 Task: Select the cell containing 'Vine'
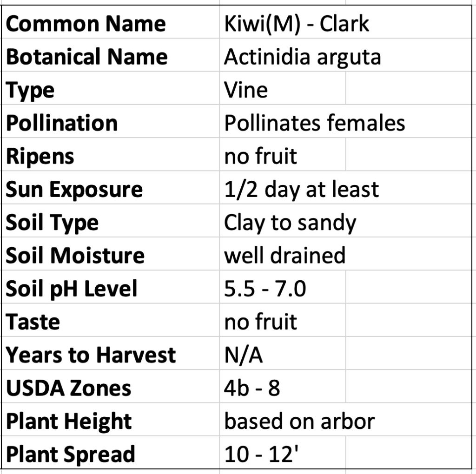tap(246, 90)
